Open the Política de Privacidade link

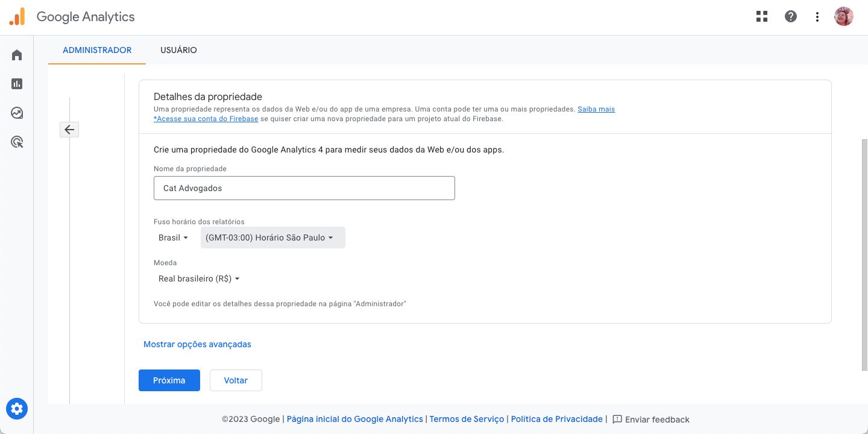pos(557,419)
